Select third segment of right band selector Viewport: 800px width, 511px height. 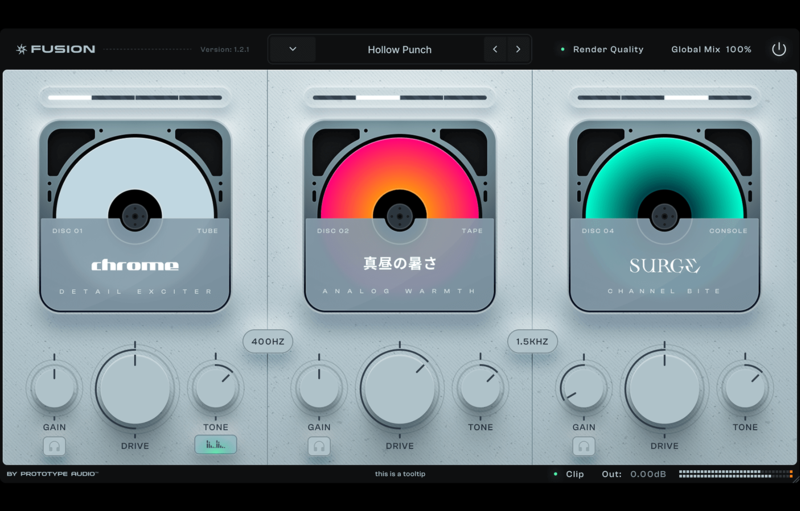click(x=687, y=98)
